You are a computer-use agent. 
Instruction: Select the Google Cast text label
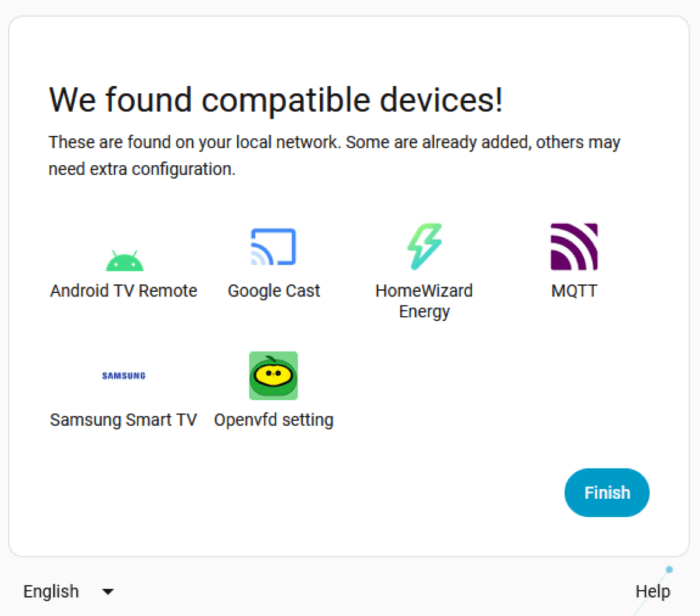click(273, 291)
